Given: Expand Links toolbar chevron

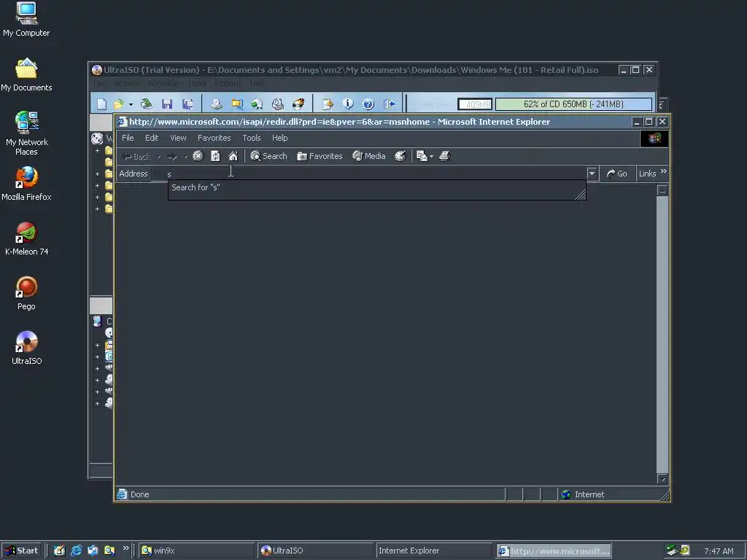Looking at the screenshot, I should point(664,171).
